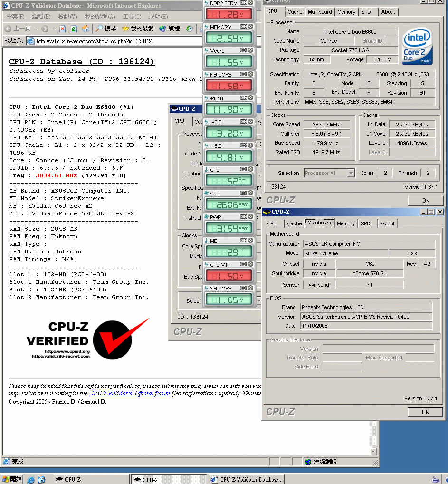Viewport: 448px width, 484px height.
Task: Click the page icon in the address bar
Action: [31, 41]
